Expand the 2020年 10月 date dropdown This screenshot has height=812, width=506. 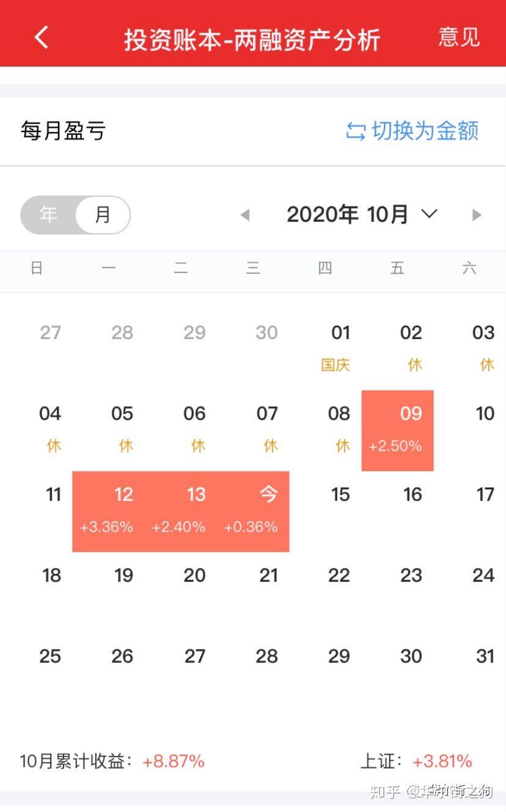430,214
